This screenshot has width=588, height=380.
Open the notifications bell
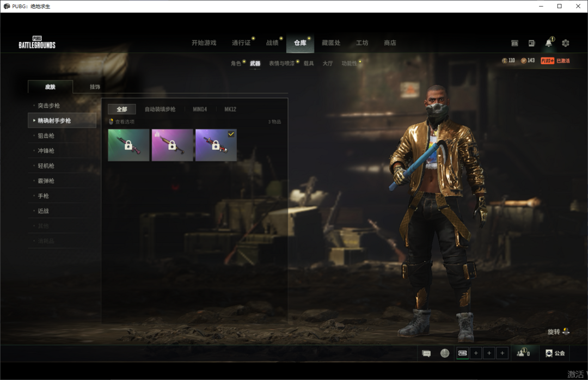point(549,42)
